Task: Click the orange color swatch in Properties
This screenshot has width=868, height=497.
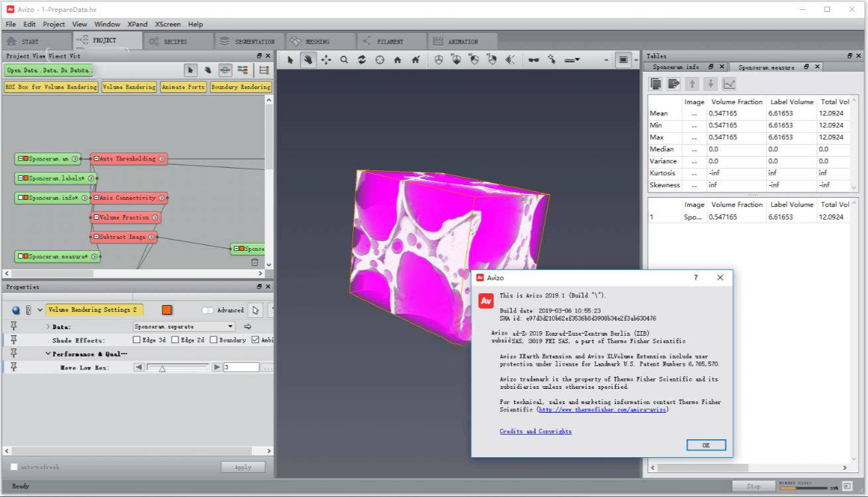Action: click(x=167, y=310)
